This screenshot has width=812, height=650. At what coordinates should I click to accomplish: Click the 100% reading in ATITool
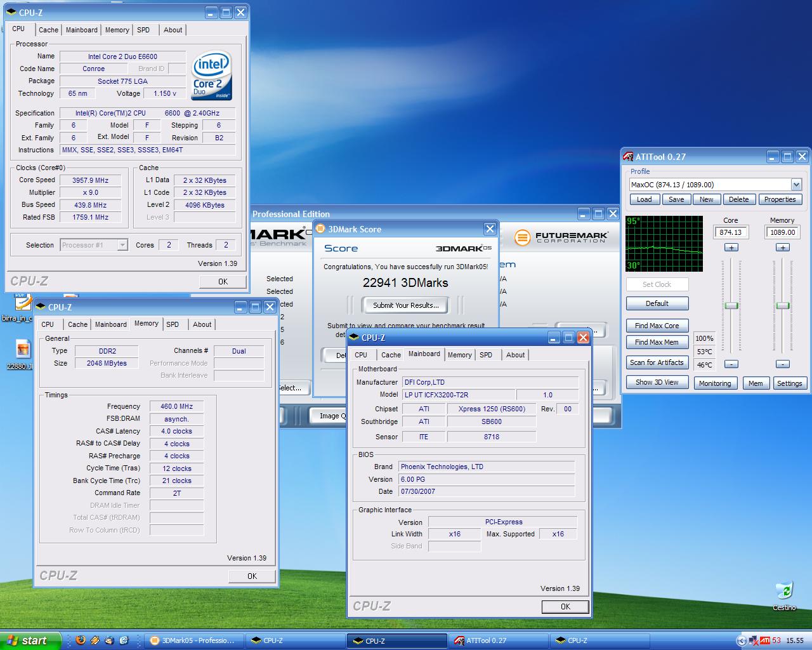pos(704,338)
